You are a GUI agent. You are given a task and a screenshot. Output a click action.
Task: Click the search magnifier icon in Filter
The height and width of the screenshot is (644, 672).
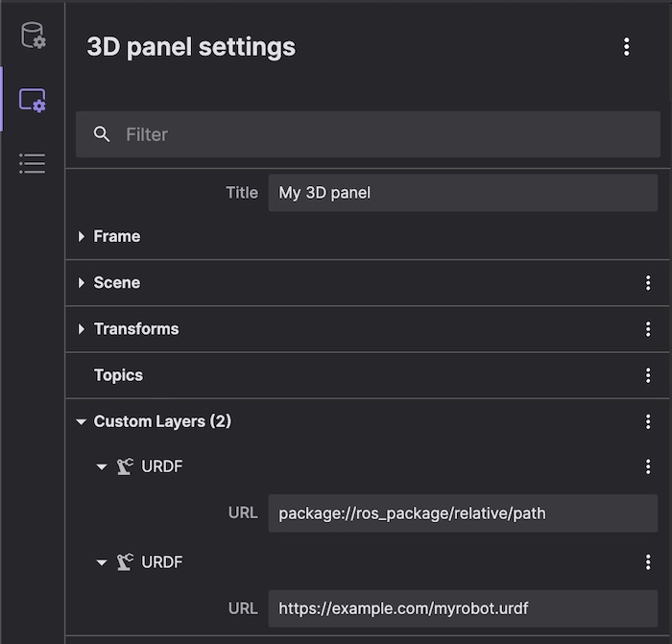click(x=102, y=134)
